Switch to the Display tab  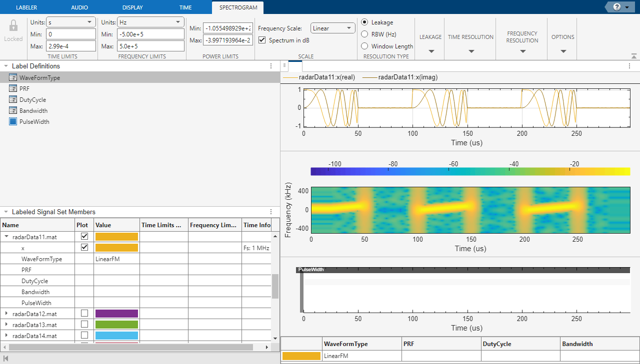(x=132, y=7)
